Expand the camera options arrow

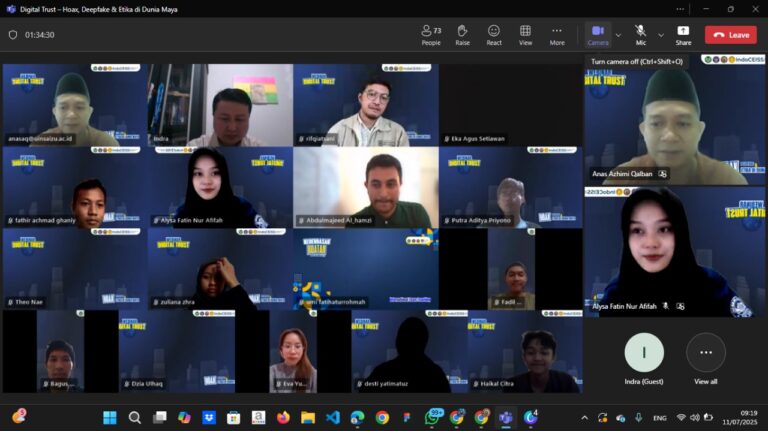618,34
